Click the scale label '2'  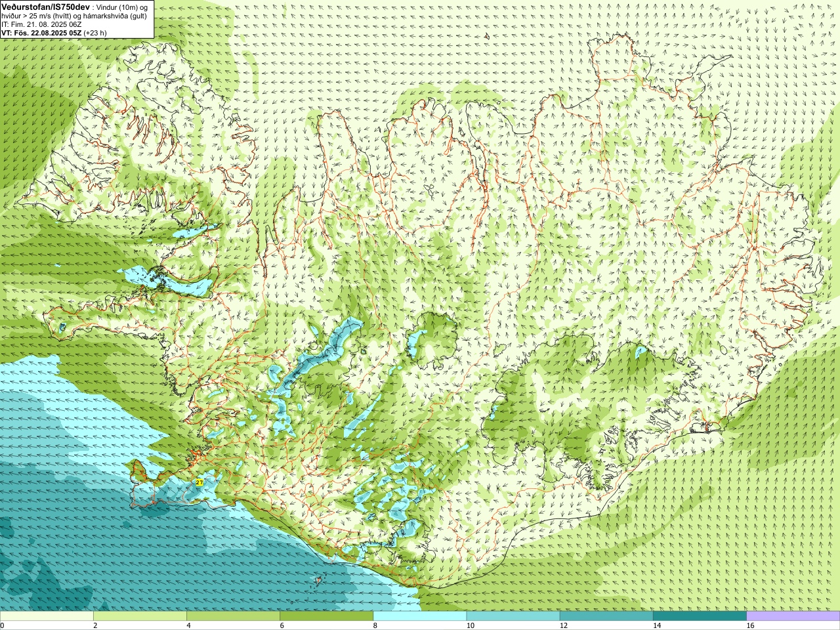click(96, 625)
